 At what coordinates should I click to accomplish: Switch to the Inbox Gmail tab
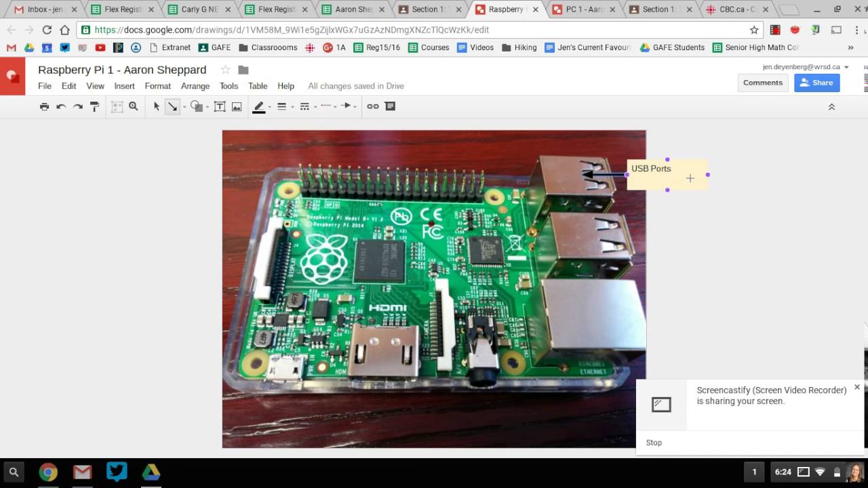[45, 9]
